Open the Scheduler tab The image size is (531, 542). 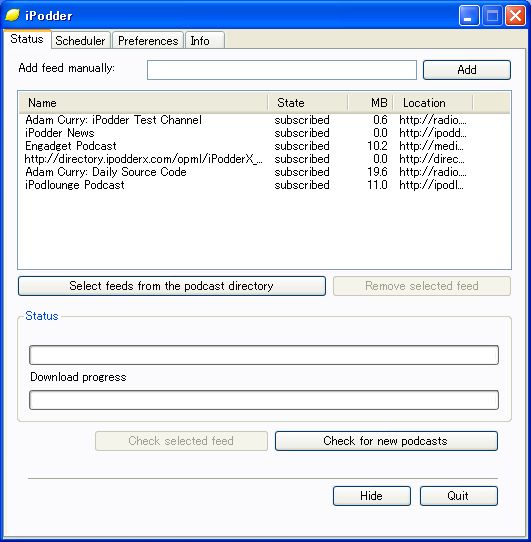coord(80,41)
